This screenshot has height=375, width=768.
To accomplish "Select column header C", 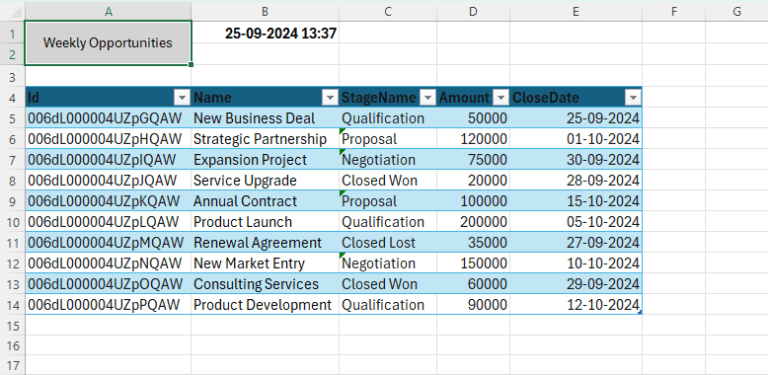I will coord(388,12).
